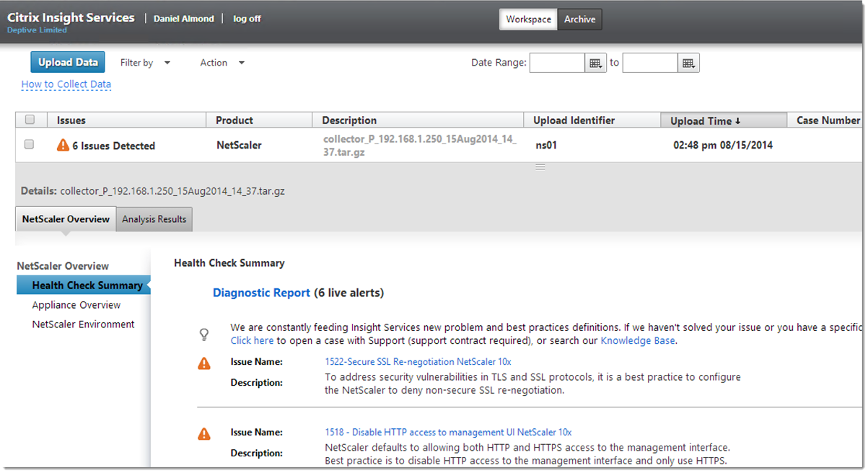The width and height of the screenshot is (868, 473).
Task: Sort by the Upload Time column
Action: pyautogui.click(x=723, y=120)
